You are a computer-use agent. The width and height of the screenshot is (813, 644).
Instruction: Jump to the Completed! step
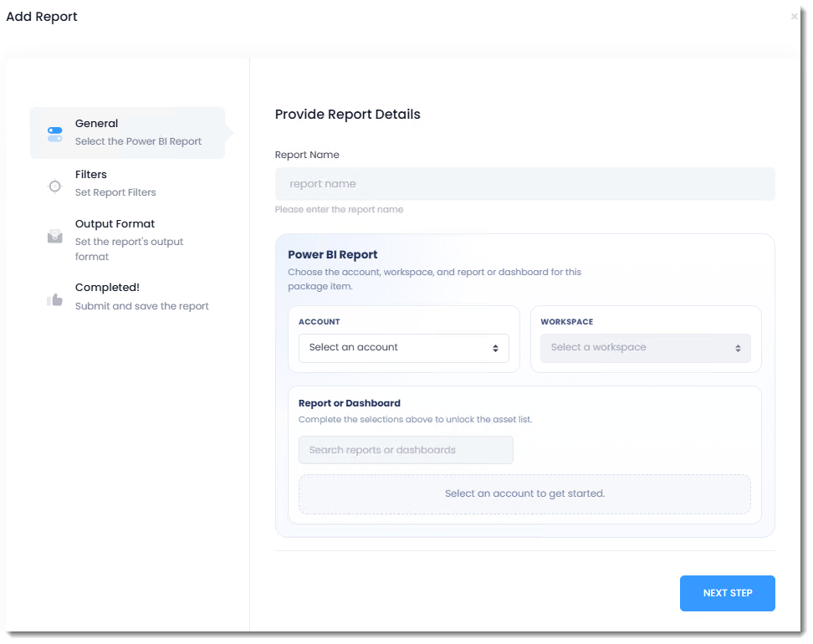click(107, 288)
